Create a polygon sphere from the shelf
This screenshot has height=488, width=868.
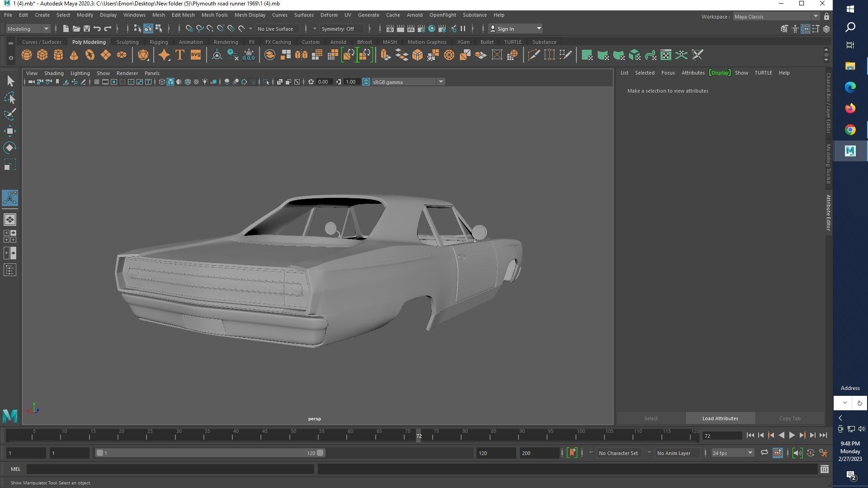(x=27, y=55)
